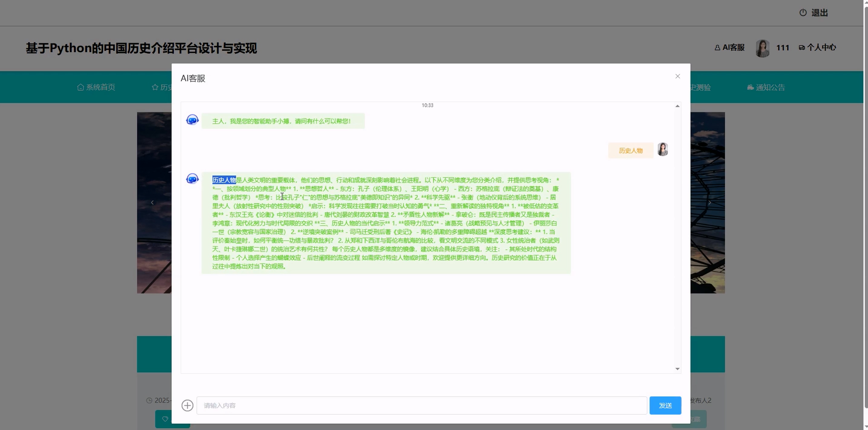Click the power icon next to 退出
This screenshot has height=430, width=868.
pos(803,13)
